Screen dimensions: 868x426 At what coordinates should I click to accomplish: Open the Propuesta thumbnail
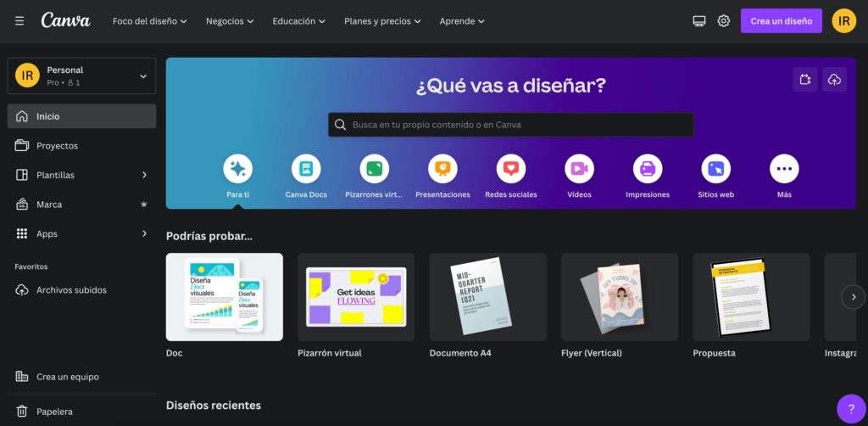(x=751, y=297)
